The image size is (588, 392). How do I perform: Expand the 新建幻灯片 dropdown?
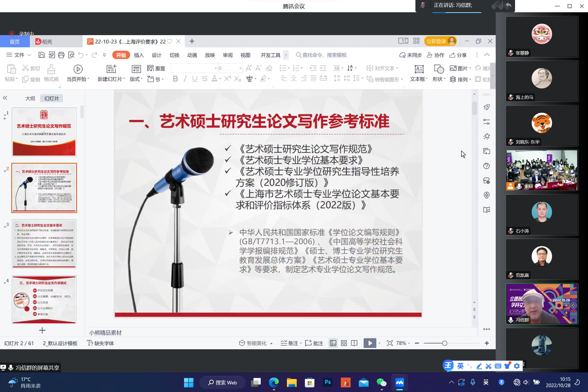124,79
